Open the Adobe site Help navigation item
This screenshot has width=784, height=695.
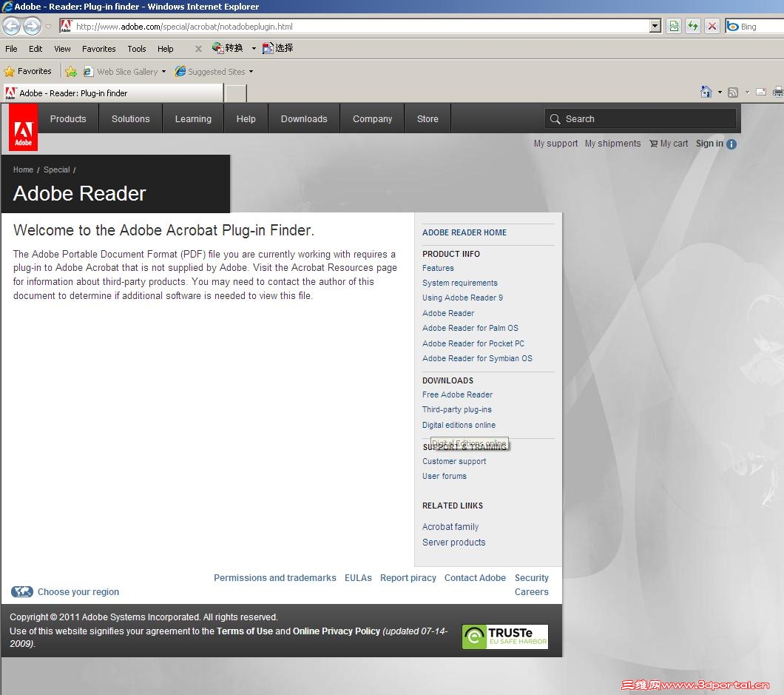(246, 118)
